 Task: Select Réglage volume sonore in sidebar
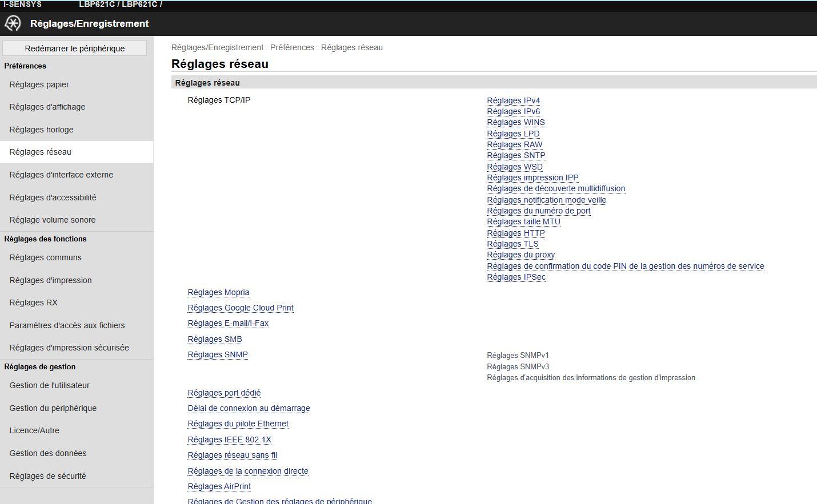point(53,220)
